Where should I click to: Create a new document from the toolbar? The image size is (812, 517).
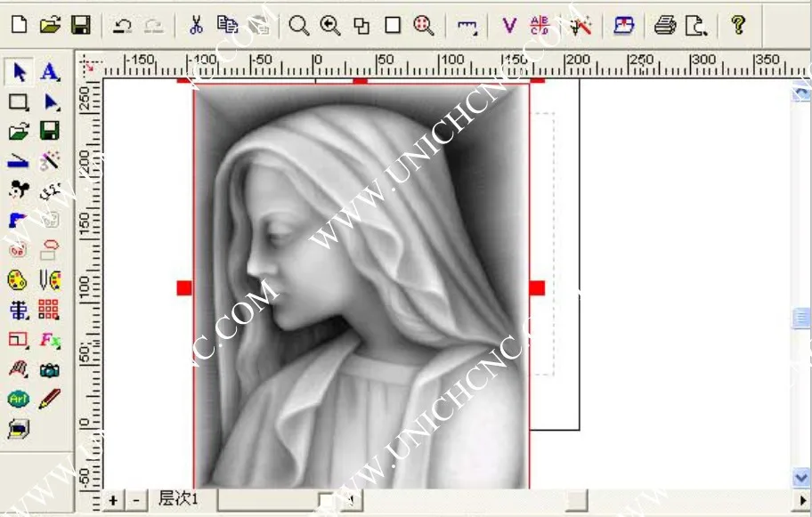click(x=20, y=24)
